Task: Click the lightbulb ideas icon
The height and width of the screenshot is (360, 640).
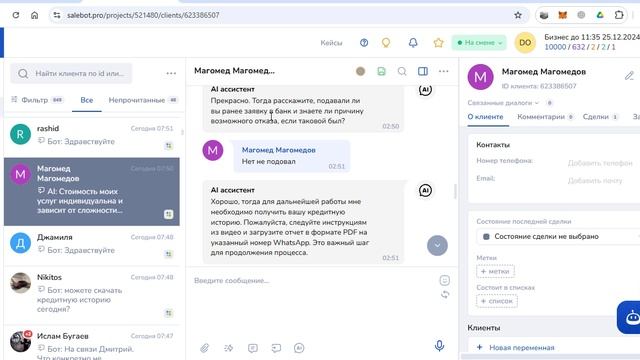Action: (x=386, y=42)
